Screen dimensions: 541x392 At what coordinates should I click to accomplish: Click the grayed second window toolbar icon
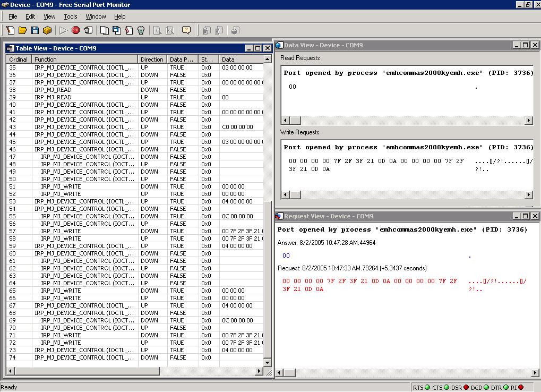point(219,30)
